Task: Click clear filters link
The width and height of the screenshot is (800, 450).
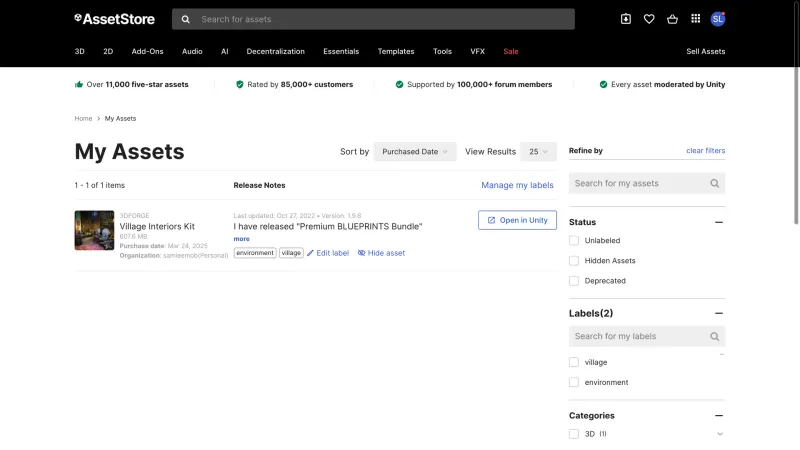Action: coord(706,151)
